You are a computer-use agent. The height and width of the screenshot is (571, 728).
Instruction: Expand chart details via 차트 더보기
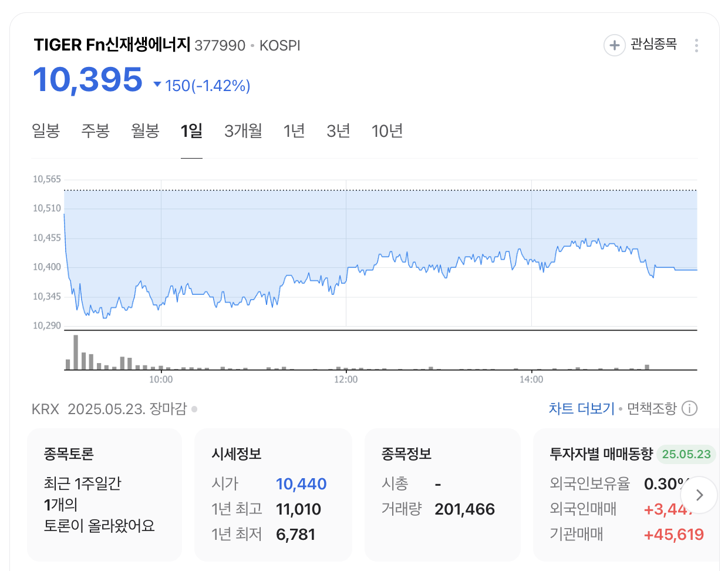click(581, 408)
